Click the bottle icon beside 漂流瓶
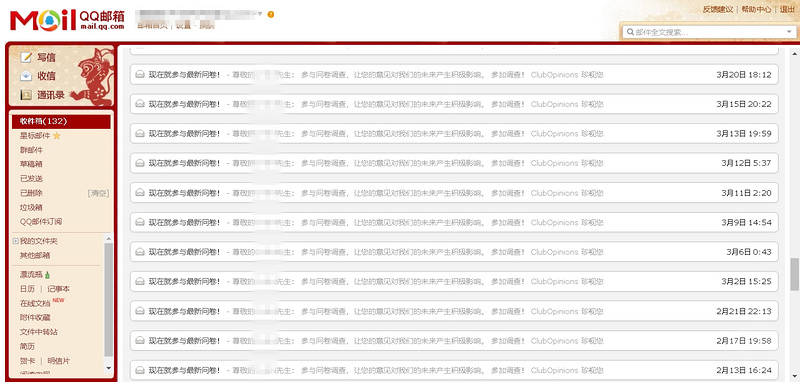 [47, 275]
